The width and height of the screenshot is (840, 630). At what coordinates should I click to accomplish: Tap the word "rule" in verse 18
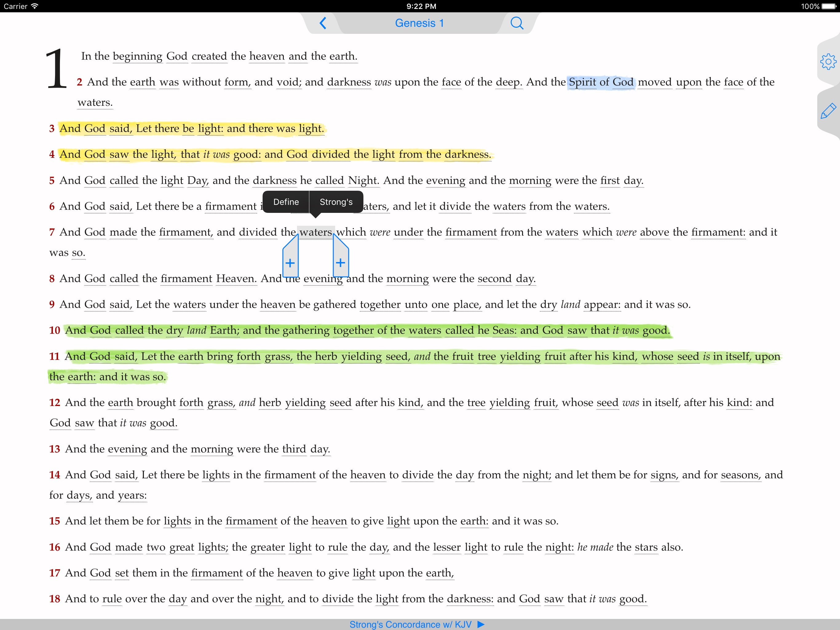112,599
